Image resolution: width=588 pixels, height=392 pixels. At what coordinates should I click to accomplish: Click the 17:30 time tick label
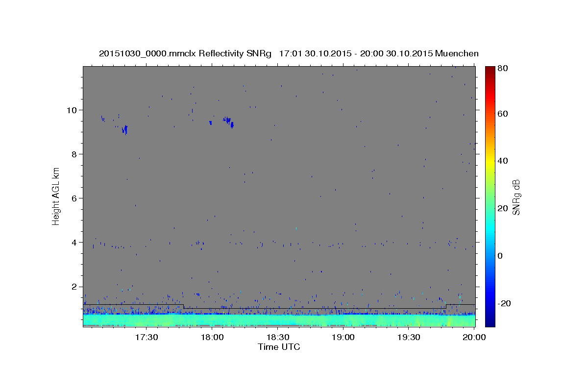pyautogui.click(x=147, y=338)
